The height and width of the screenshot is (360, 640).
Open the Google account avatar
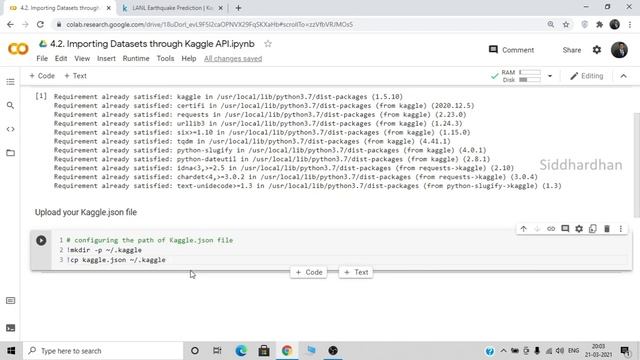619,50
